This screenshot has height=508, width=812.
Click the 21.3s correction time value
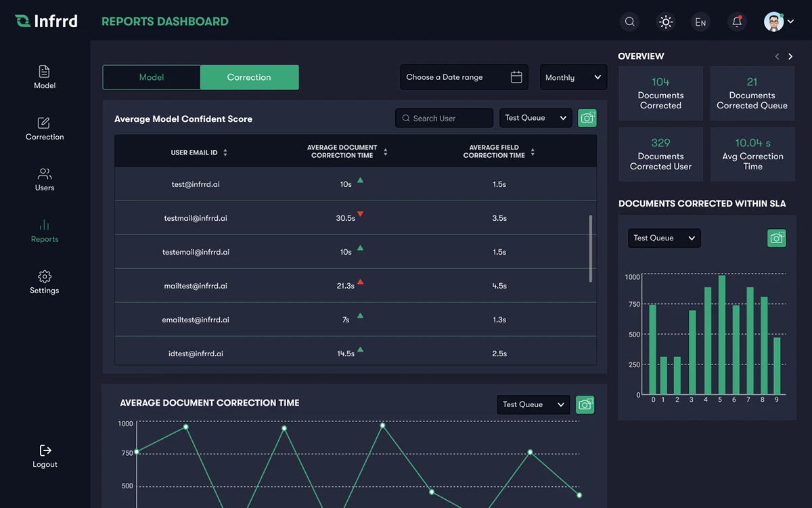point(346,286)
